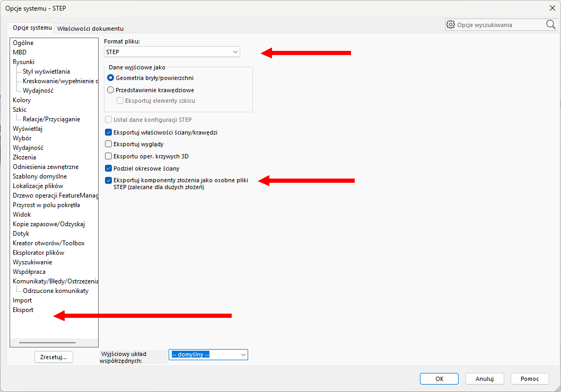Choose Geometria bryły/powierzchni output option
The width and height of the screenshot is (561, 392).
click(x=110, y=78)
